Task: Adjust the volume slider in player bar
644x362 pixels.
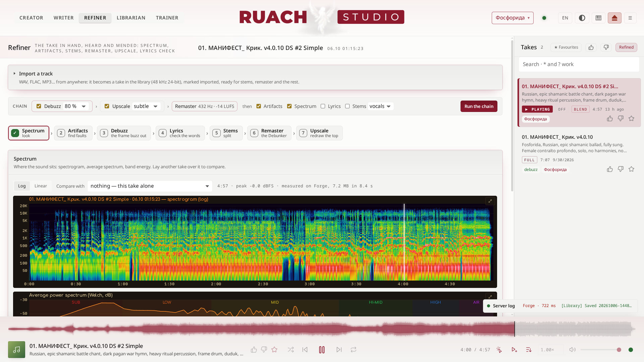Action: 601,350
